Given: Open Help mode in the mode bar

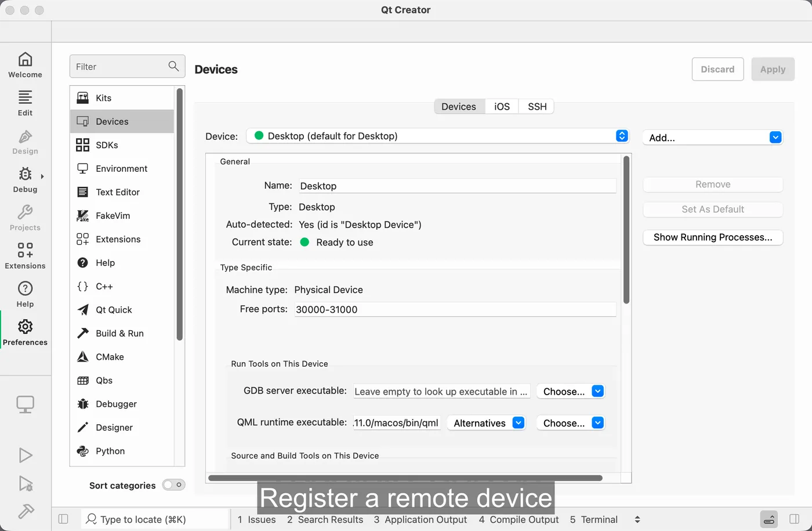Looking at the screenshot, I should click(x=25, y=294).
